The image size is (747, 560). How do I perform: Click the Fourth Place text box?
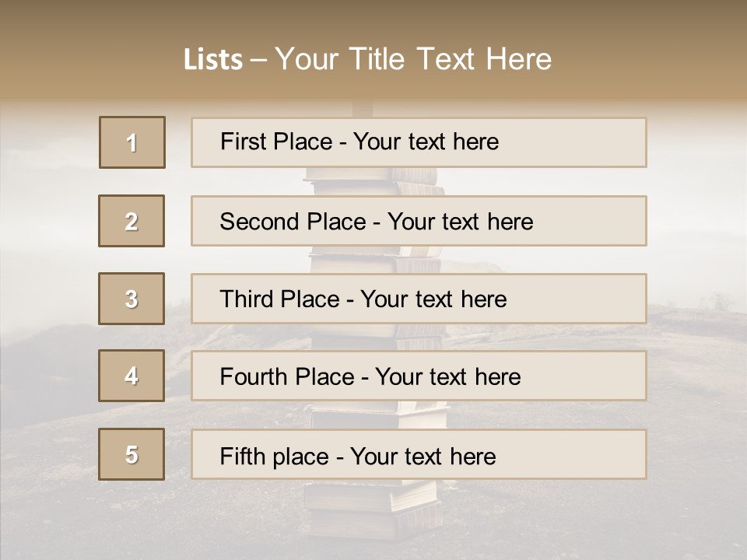(x=419, y=376)
